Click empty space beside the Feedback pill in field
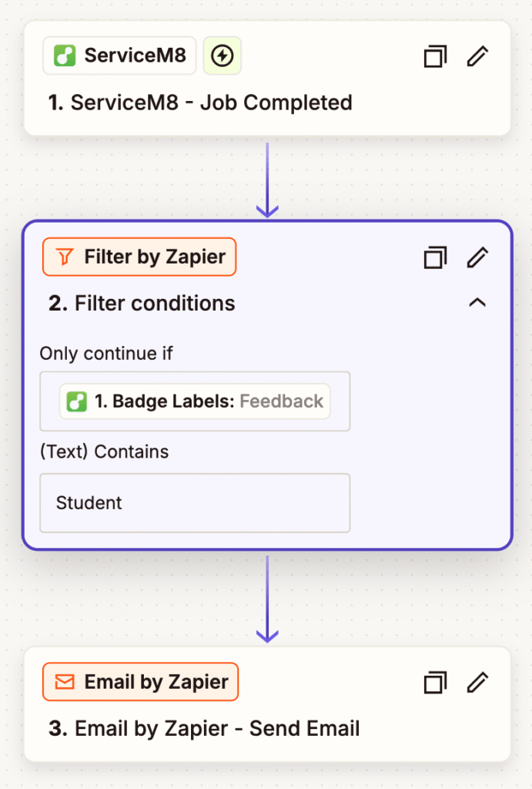Viewport: 532px width, 789px height. (x=340, y=401)
